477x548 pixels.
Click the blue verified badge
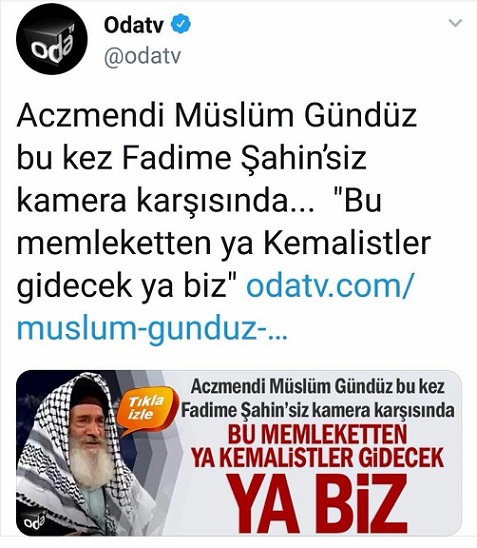(181, 24)
